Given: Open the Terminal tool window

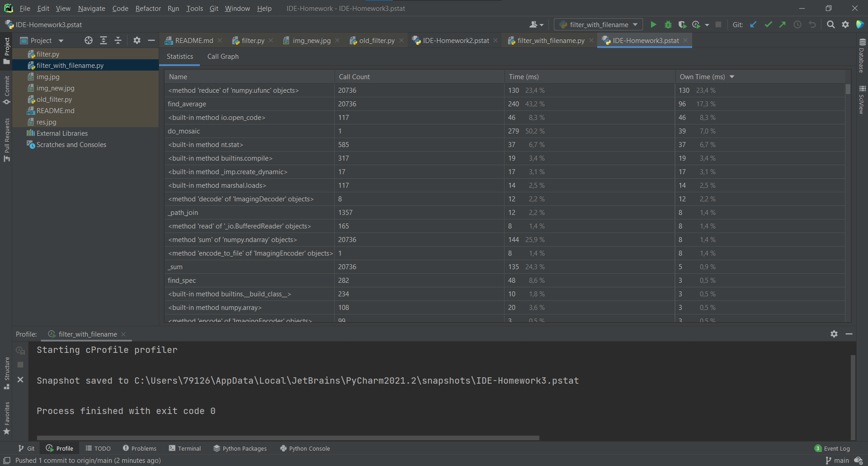Looking at the screenshot, I should click(x=185, y=449).
